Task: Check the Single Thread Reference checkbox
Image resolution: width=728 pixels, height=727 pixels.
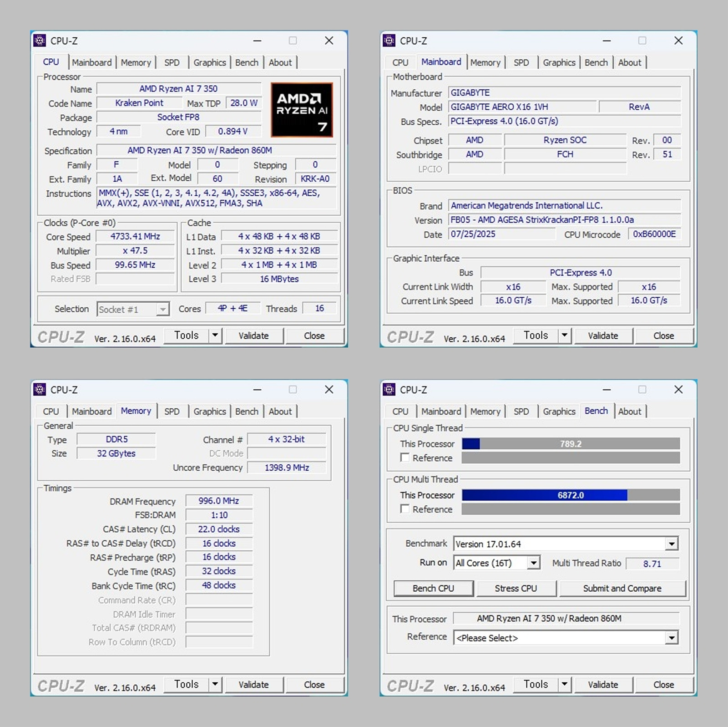Action: tap(404, 458)
